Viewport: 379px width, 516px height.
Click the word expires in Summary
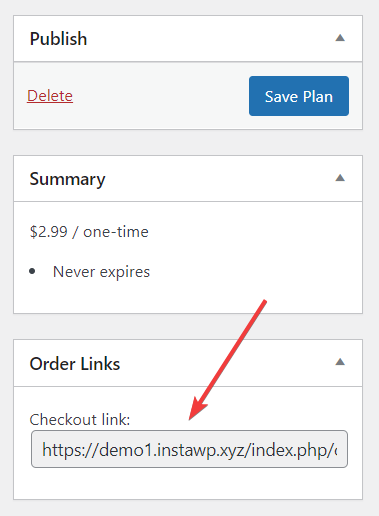pyautogui.click(x=125, y=272)
